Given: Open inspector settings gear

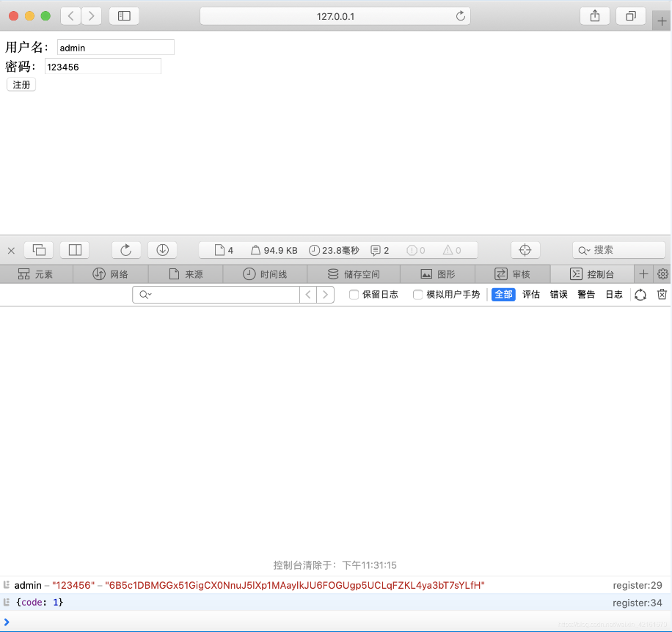Looking at the screenshot, I should [662, 274].
